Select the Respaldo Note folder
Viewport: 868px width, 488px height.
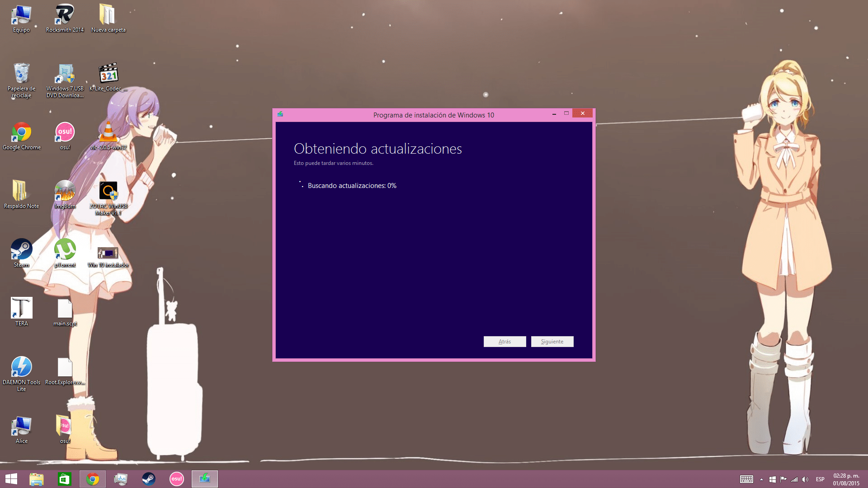click(21, 194)
